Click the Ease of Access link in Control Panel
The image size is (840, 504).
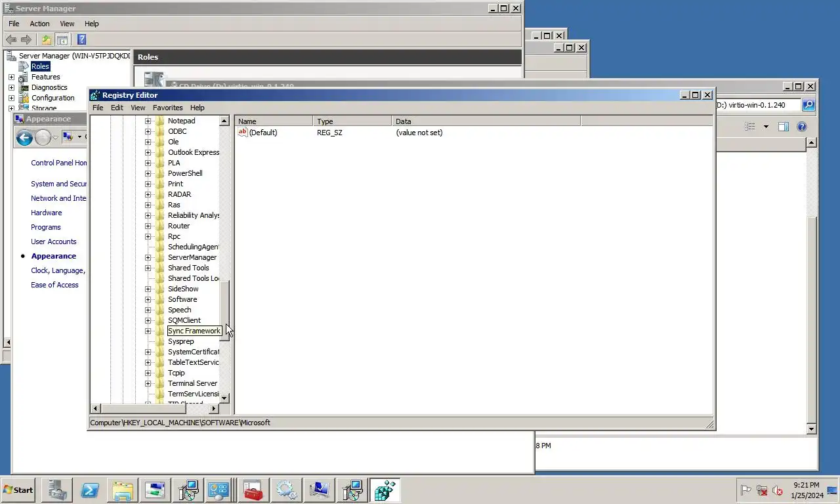tap(54, 285)
